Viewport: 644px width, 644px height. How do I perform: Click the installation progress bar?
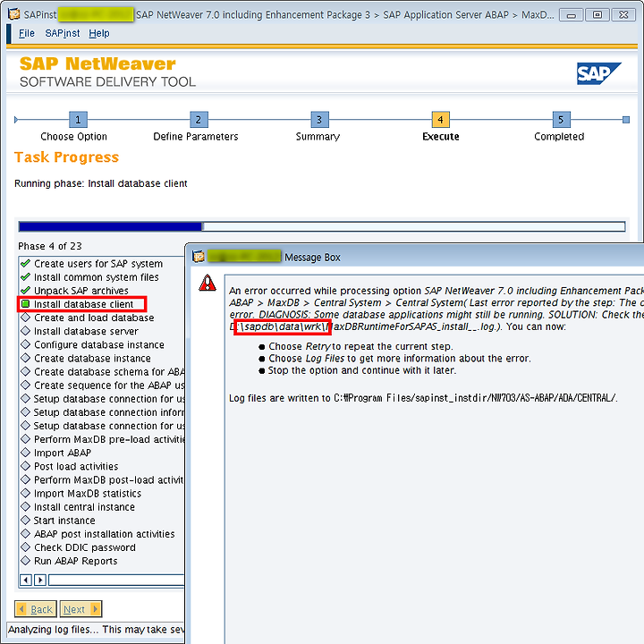click(322, 226)
